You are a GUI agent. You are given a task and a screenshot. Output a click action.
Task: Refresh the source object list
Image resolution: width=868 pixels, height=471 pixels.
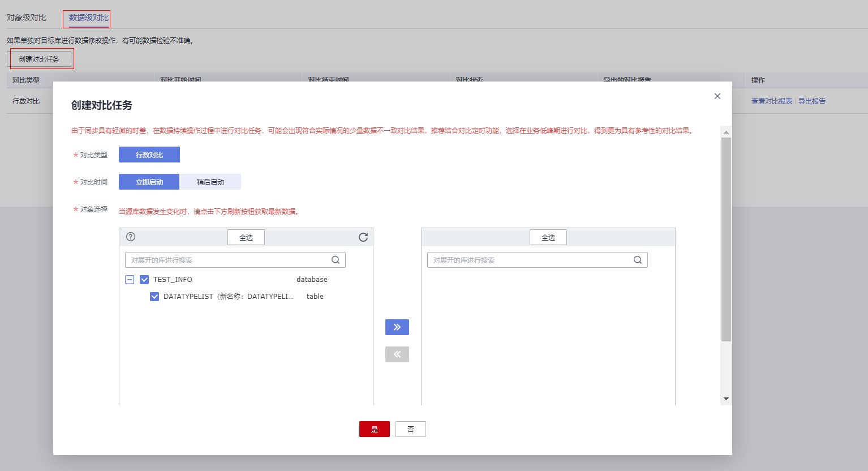[x=363, y=237]
